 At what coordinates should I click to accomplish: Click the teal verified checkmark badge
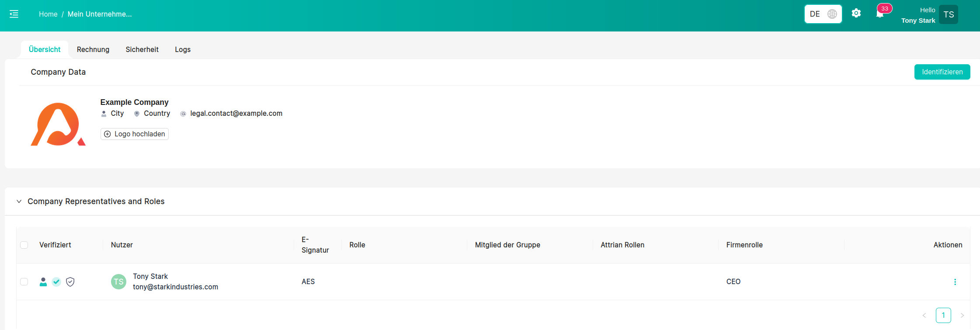[x=56, y=282]
